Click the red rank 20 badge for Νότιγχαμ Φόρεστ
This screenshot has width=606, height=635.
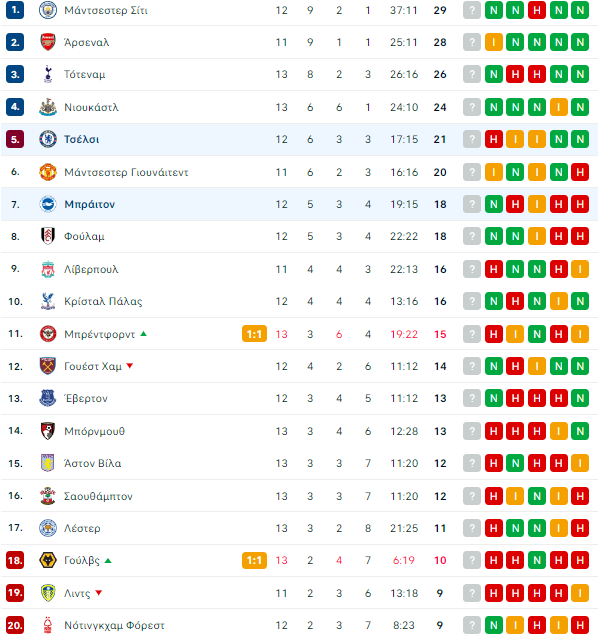pos(15,625)
